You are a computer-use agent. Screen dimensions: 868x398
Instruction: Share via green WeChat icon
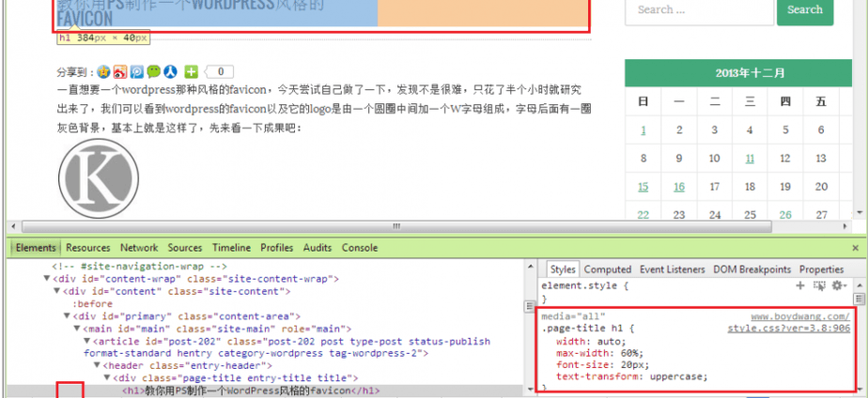coord(154,71)
